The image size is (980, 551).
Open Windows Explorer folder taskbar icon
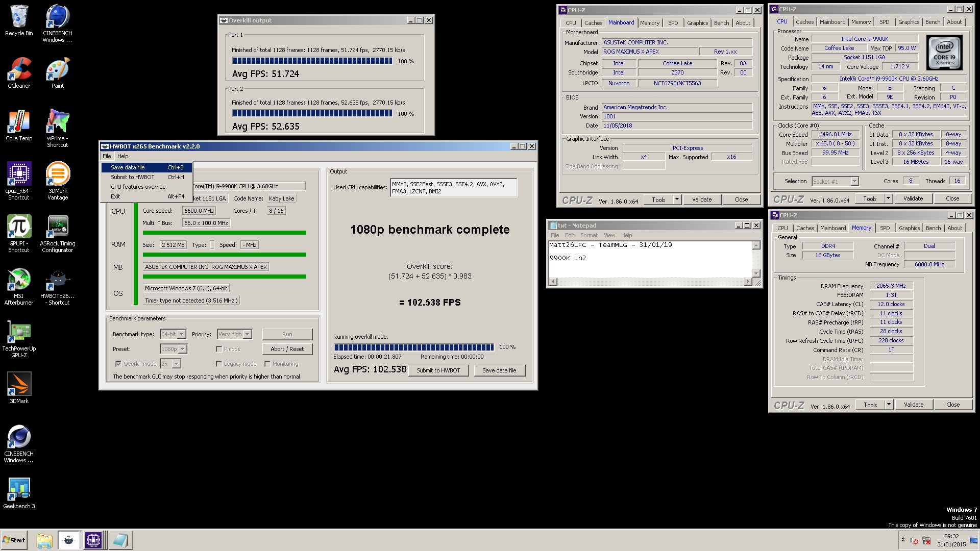tap(44, 540)
